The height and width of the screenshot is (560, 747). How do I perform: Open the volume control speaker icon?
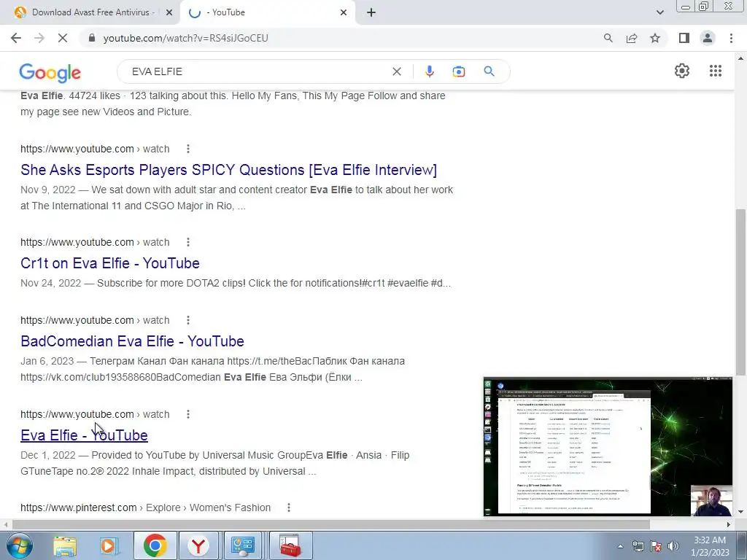click(x=673, y=546)
